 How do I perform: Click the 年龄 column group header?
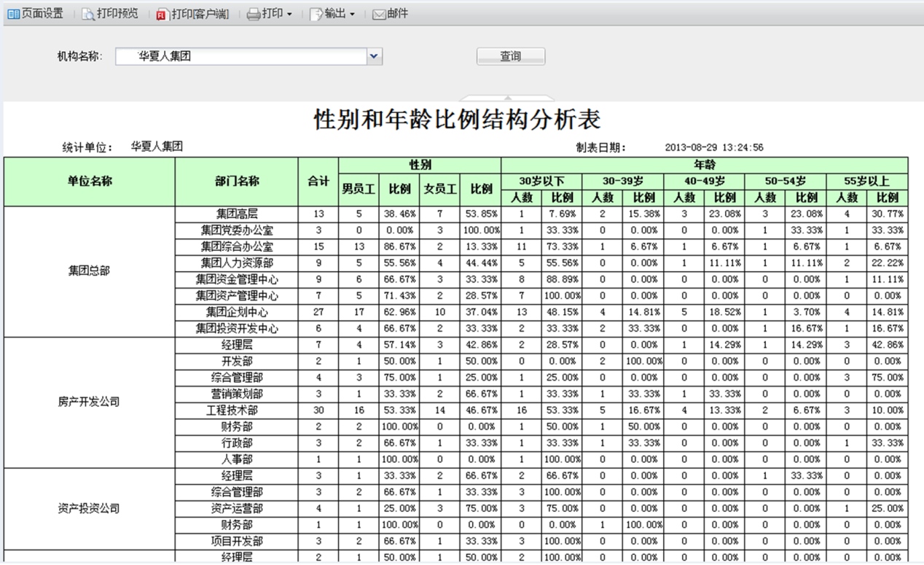(705, 165)
